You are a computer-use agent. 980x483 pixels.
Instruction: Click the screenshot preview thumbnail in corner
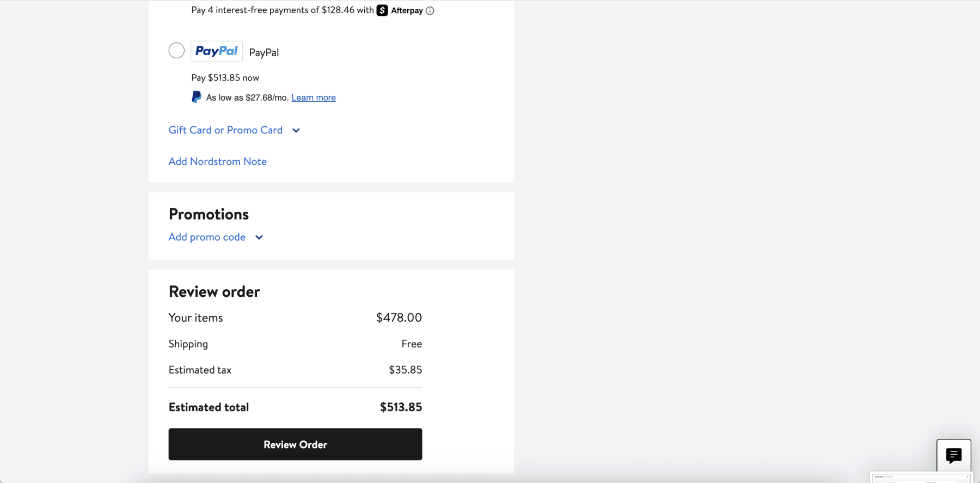click(921, 478)
